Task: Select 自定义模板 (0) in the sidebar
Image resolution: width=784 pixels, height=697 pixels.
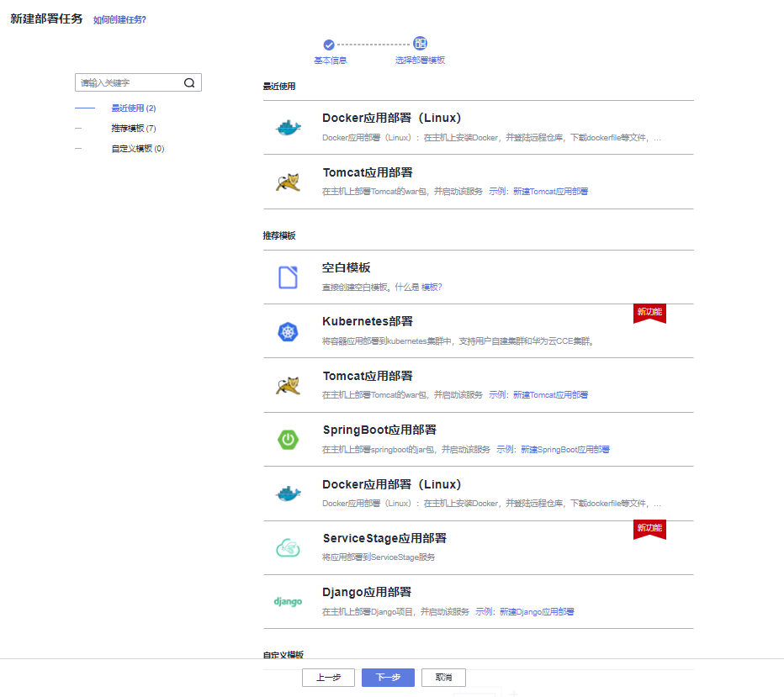Action: coord(137,148)
